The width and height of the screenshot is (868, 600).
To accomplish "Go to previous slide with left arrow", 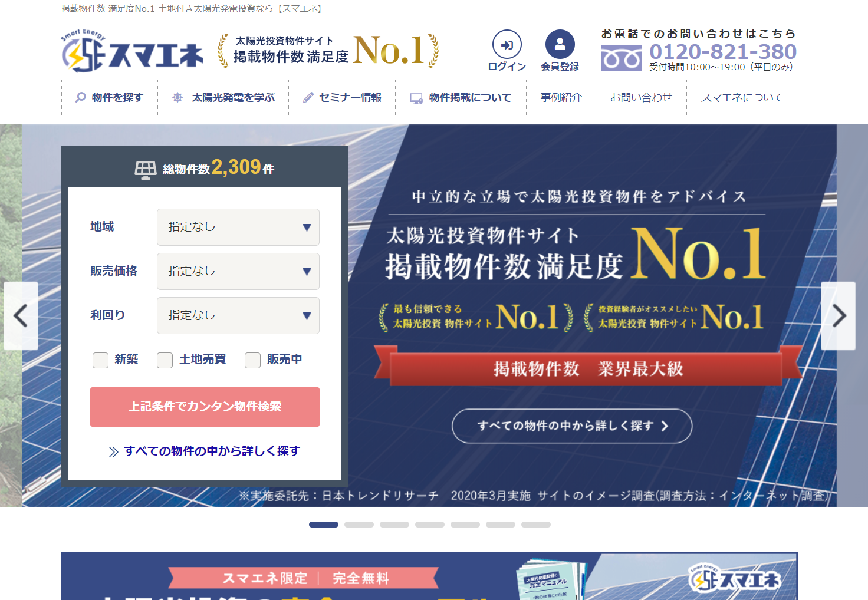I will [21, 316].
